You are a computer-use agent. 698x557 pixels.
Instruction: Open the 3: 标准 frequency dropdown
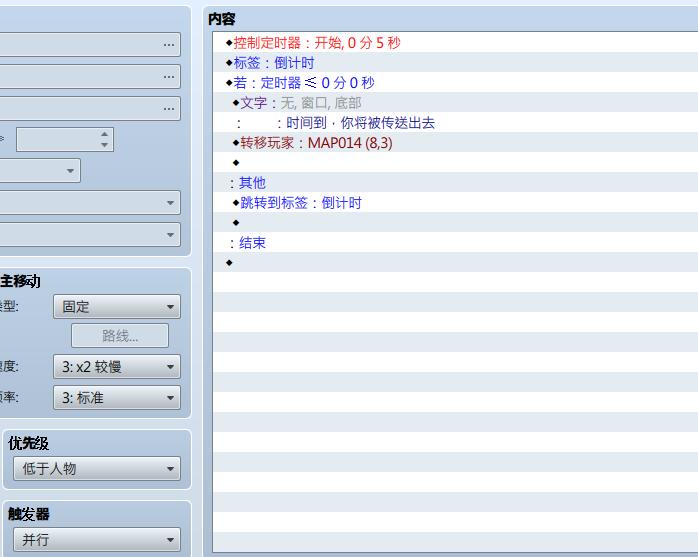click(x=117, y=398)
